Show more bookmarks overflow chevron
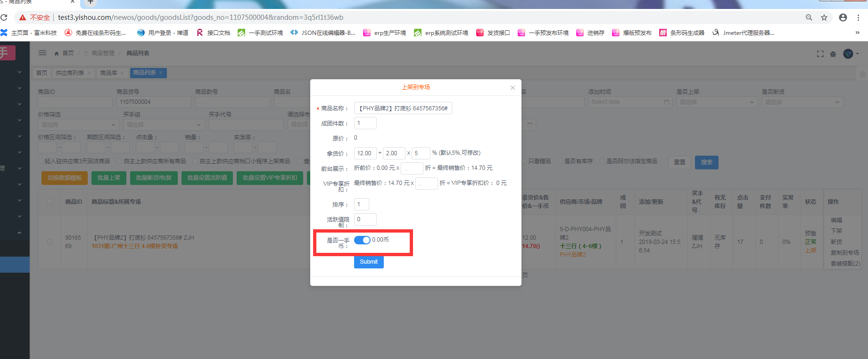Viewport: 868px width, 359px height. coord(857,33)
